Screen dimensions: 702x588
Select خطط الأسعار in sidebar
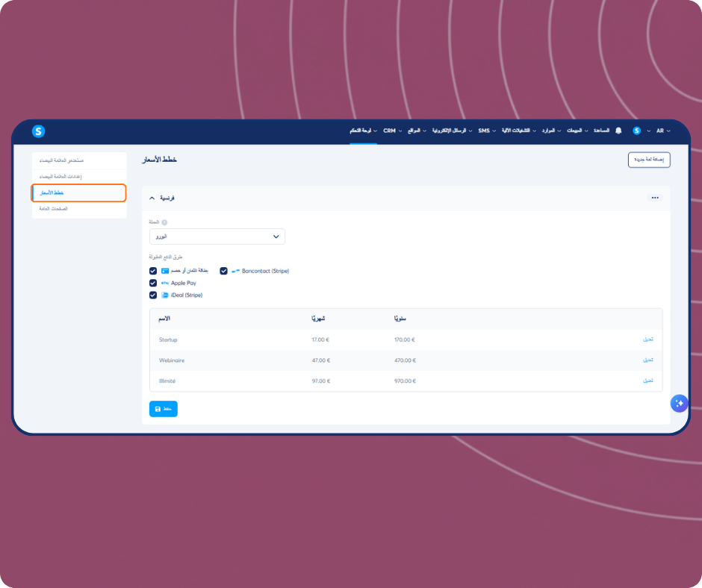click(x=79, y=193)
